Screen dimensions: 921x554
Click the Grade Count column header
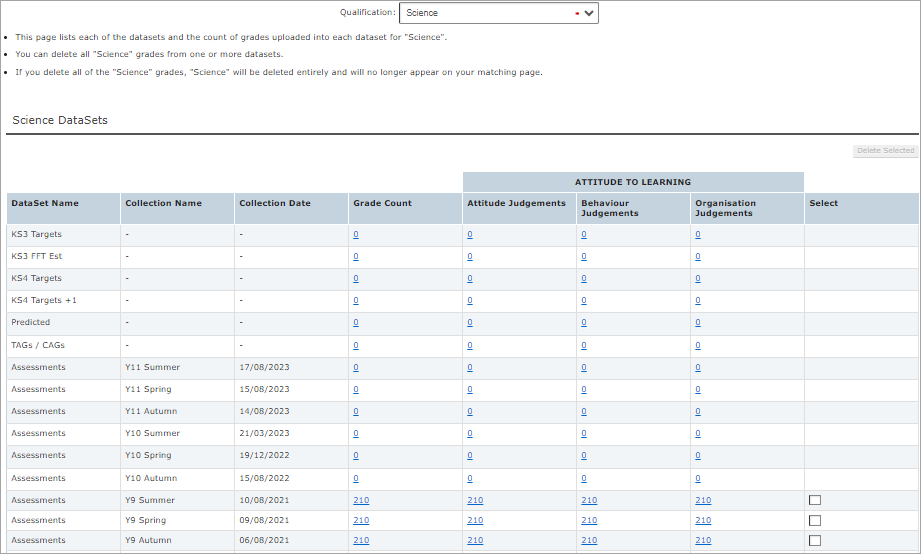coord(382,203)
